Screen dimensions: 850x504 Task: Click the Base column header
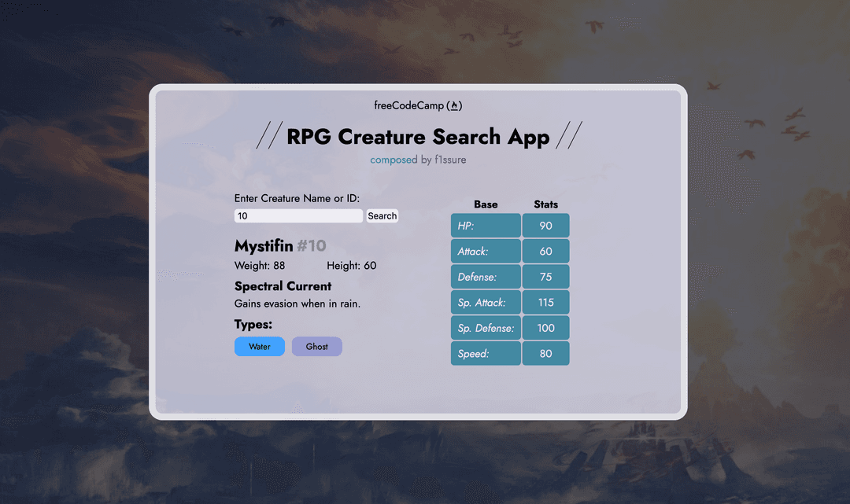(x=486, y=204)
